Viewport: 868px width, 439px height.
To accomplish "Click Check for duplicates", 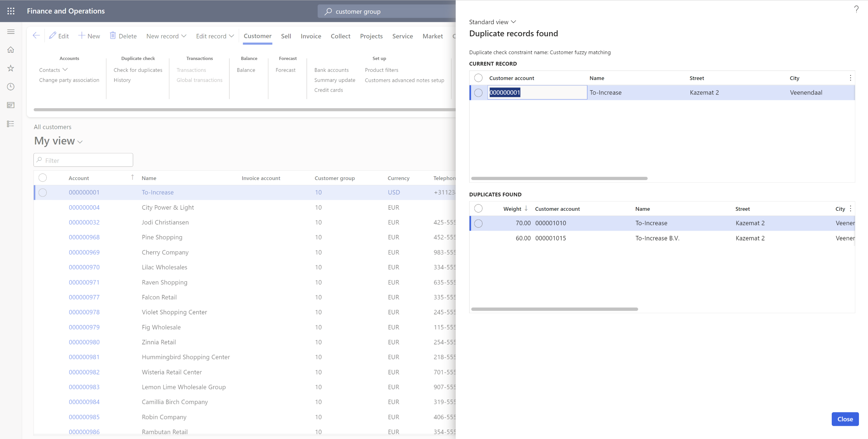I will coord(138,70).
